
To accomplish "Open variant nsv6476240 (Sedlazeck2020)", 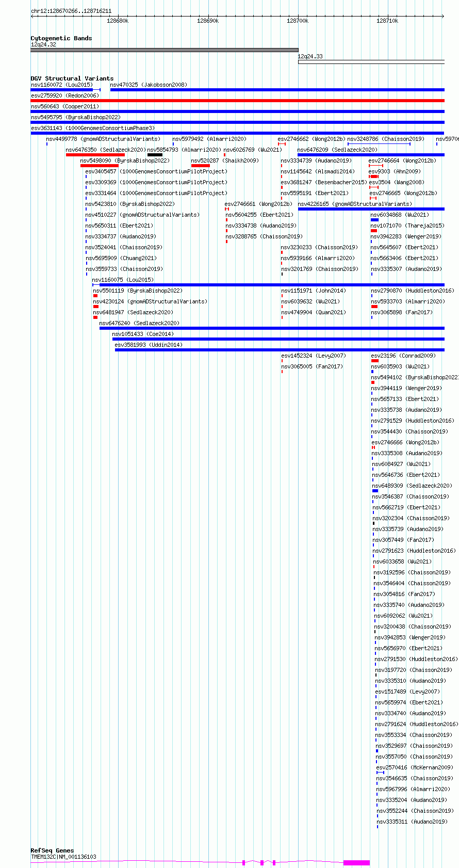I will [x=139, y=323].
